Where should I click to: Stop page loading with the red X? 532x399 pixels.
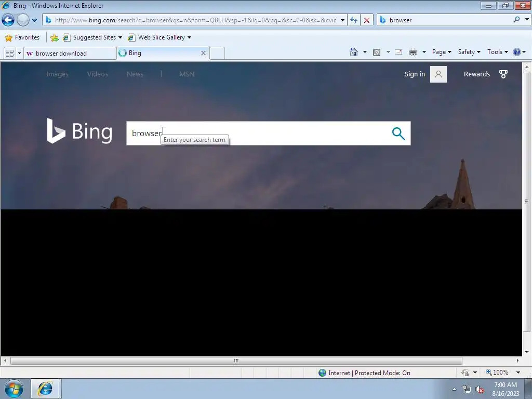tap(367, 20)
